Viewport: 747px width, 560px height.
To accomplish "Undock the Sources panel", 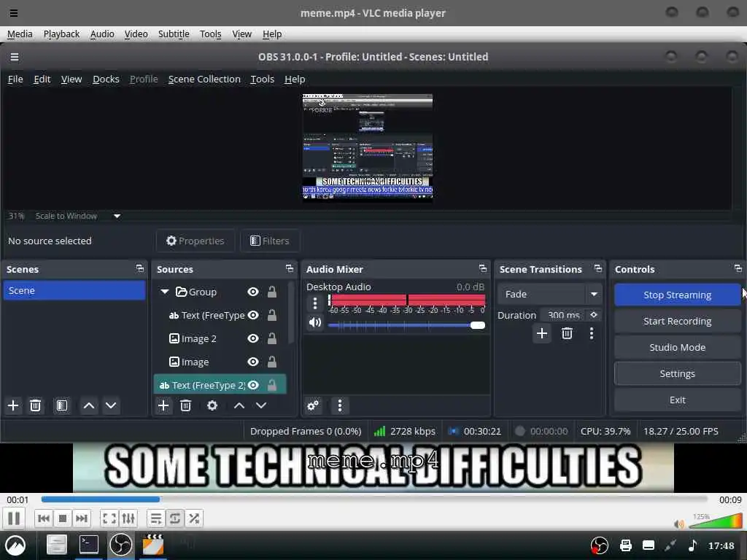I will (x=289, y=268).
